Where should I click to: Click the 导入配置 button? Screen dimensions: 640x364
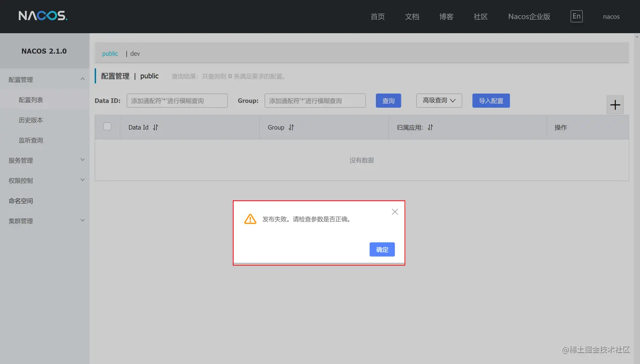491,101
